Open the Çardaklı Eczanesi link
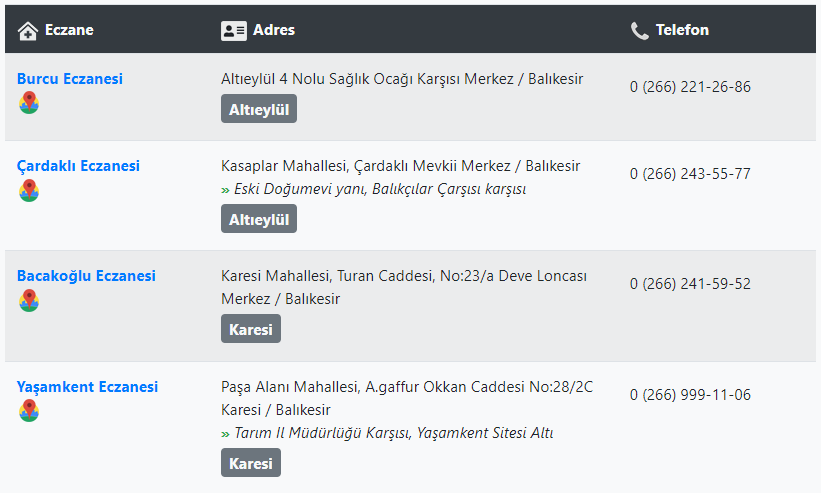 (x=78, y=166)
